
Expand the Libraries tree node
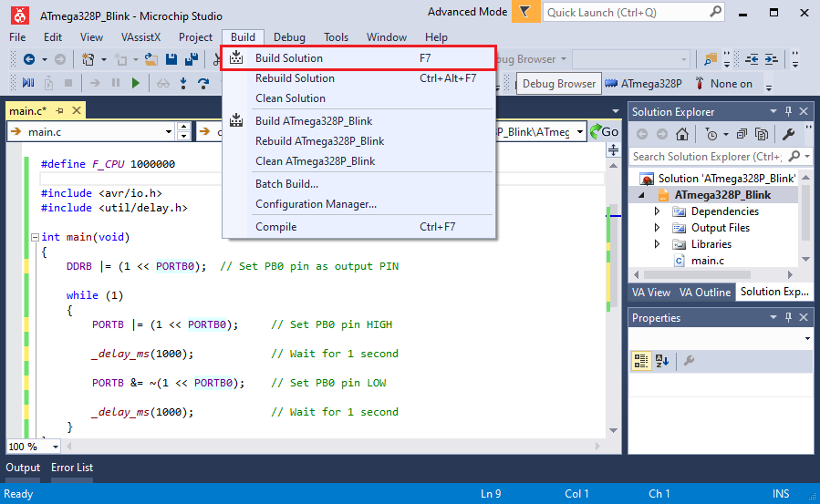pyautogui.click(x=658, y=244)
